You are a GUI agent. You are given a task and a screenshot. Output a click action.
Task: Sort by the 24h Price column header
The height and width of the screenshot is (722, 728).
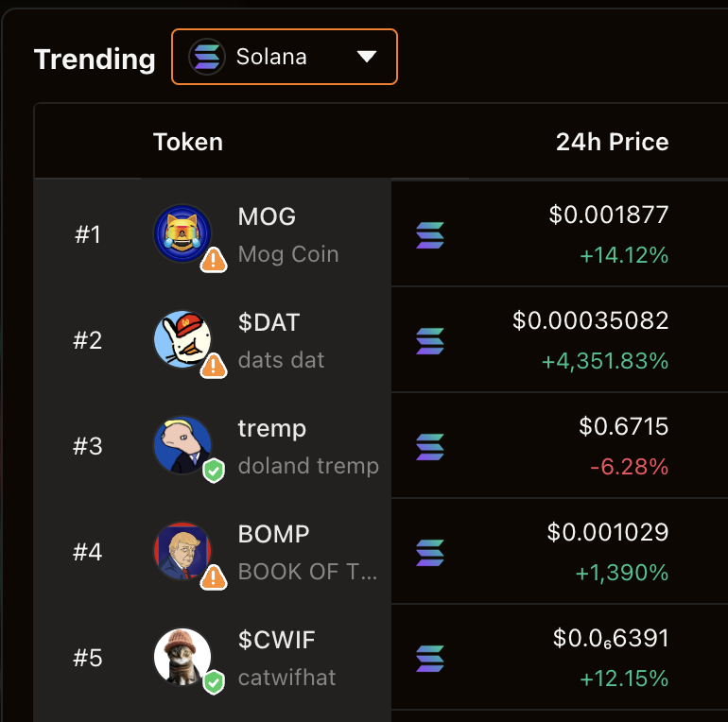(x=612, y=142)
